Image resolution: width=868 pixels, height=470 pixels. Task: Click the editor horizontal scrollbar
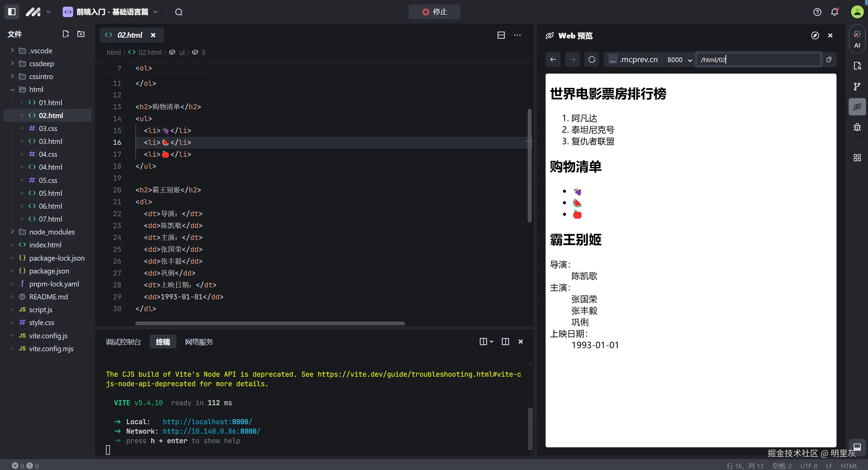270,323
